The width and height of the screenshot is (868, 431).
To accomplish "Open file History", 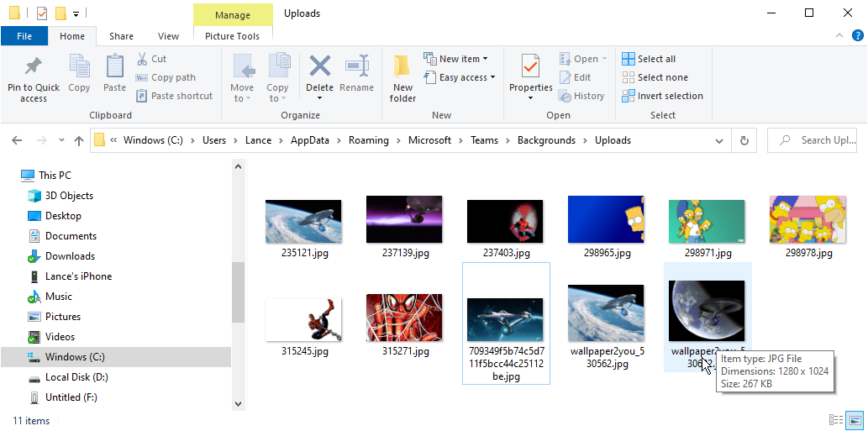I will pyautogui.click(x=581, y=96).
